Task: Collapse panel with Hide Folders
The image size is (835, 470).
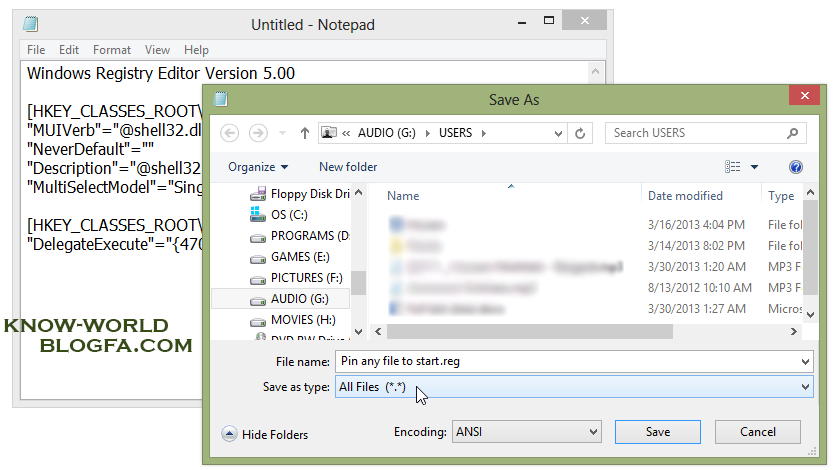Action: tap(265, 434)
